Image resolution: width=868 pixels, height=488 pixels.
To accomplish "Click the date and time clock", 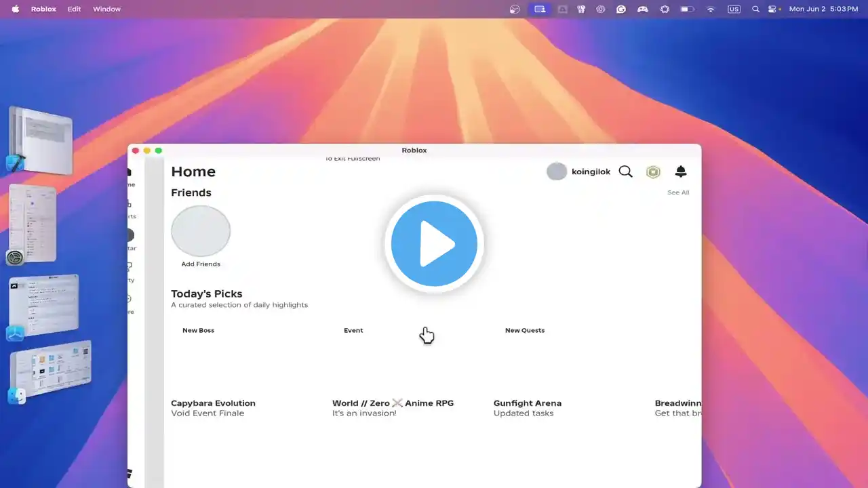I will pyautogui.click(x=823, y=9).
